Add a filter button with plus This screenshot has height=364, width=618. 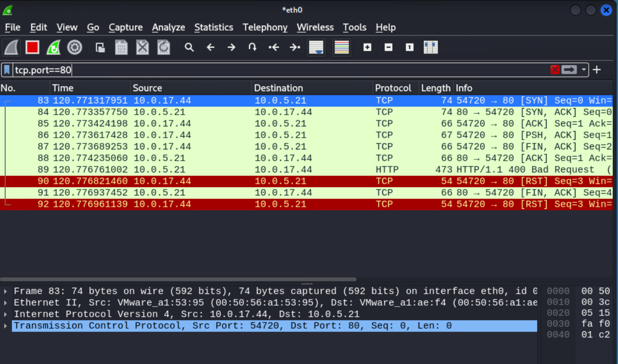click(597, 70)
